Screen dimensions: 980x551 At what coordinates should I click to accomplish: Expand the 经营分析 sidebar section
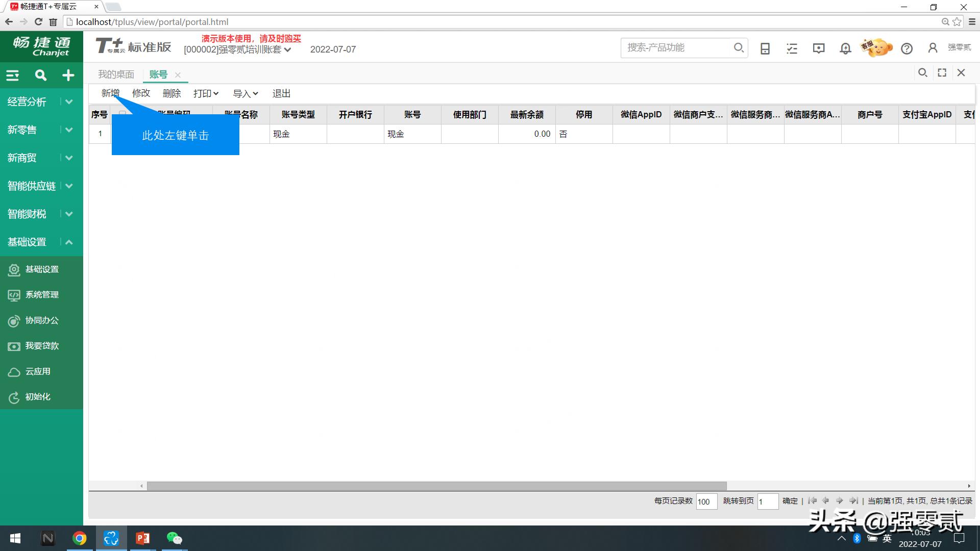tap(69, 102)
